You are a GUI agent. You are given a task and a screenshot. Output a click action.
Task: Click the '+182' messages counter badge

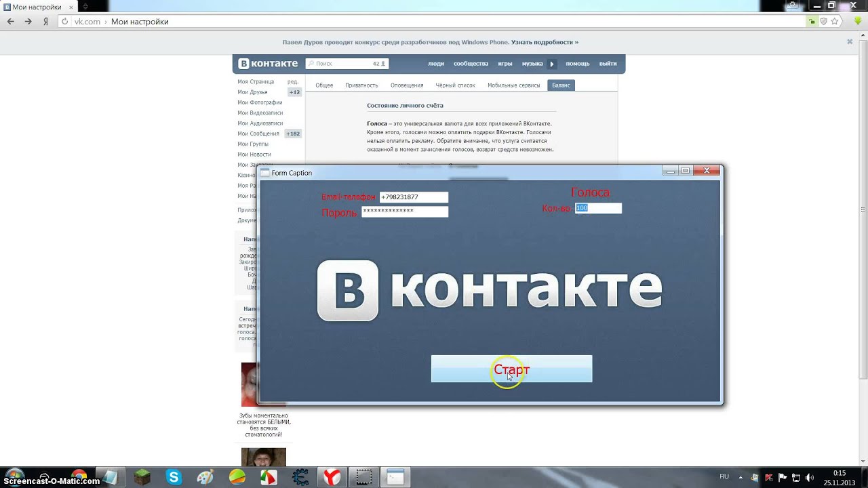click(293, 134)
